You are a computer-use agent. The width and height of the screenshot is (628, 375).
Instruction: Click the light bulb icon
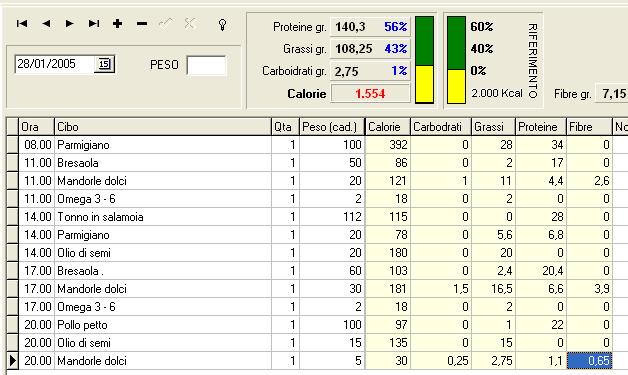223,25
